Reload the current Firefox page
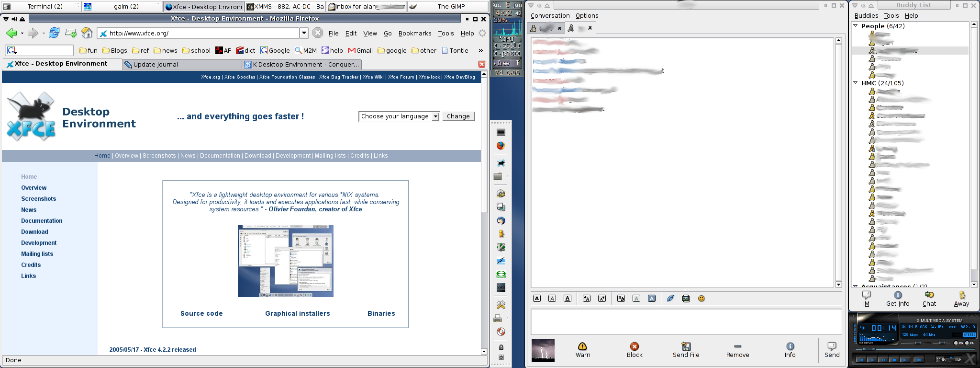 (x=54, y=33)
